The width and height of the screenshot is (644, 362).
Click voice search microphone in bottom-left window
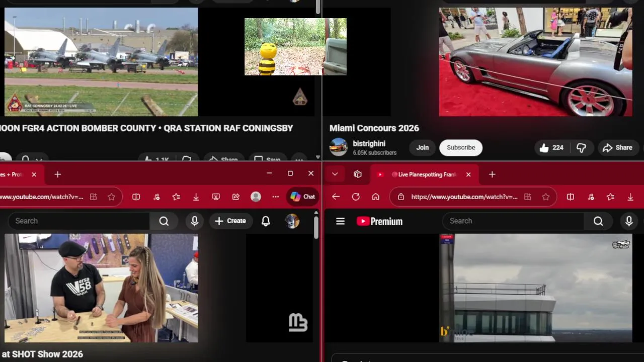point(195,221)
